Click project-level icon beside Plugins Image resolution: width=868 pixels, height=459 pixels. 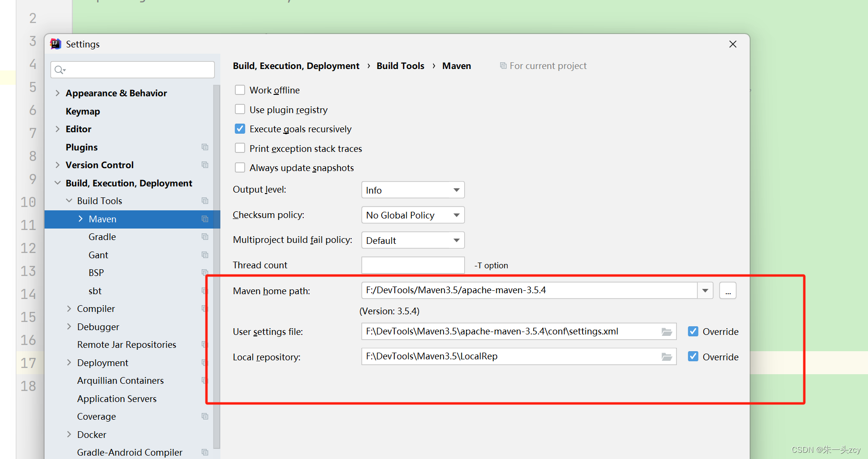pos(205,147)
